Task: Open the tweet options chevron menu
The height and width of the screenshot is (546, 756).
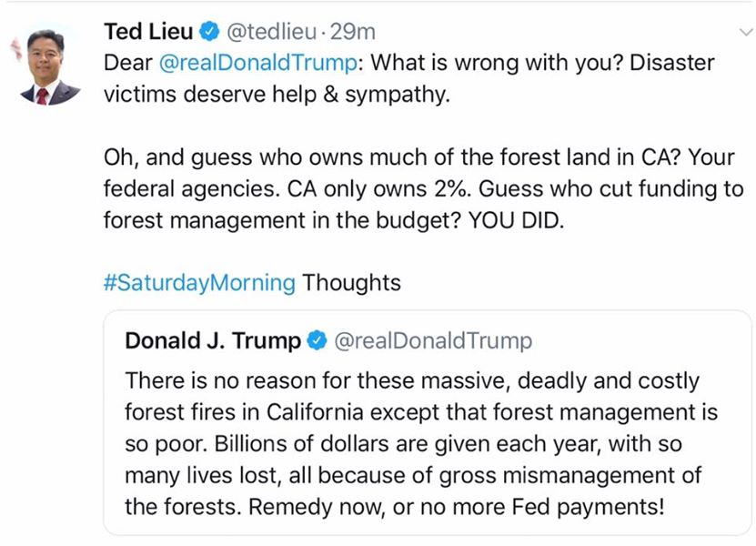Action: point(742,32)
